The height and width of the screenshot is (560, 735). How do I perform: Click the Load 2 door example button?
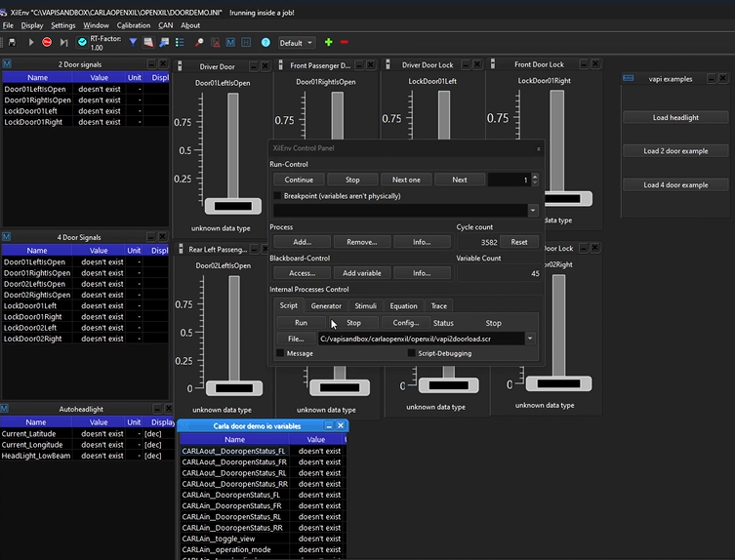click(675, 151)
